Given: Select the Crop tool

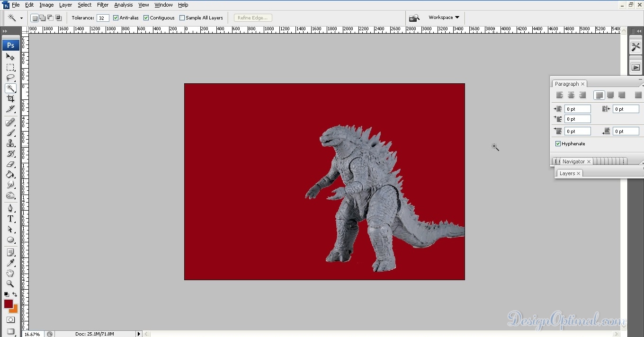Looking at the screenshot, I should tap(10, 98).
